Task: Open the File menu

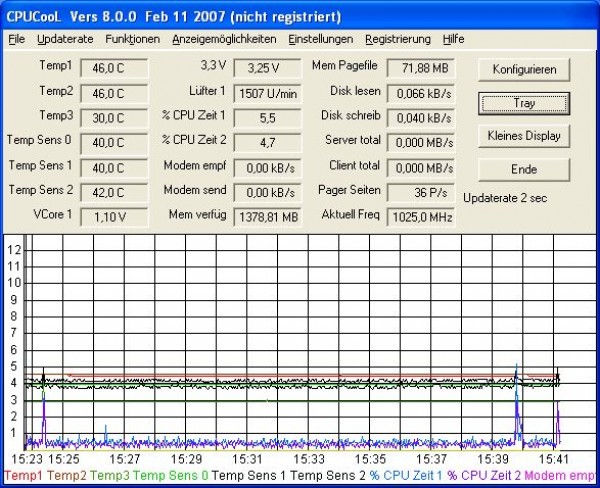Action: (16, 39)
